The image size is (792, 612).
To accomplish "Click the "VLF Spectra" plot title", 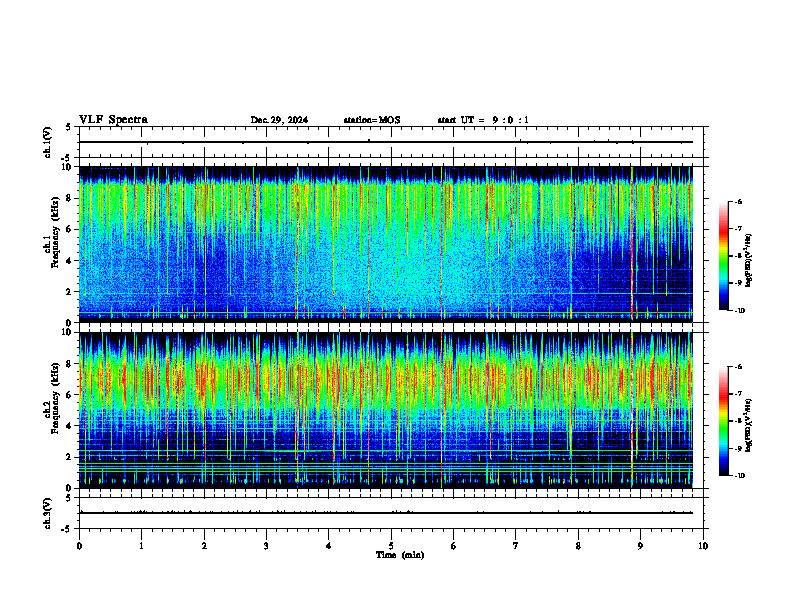I will click(113, 120).
